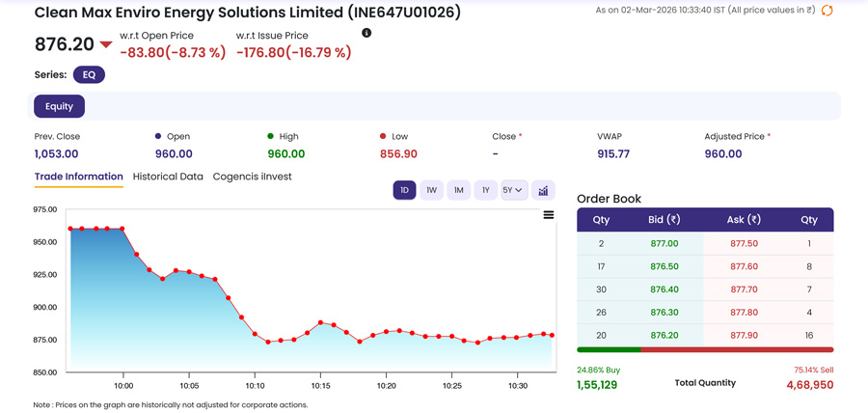This screenshot has width=868, height=413.
Task: Switch to Trade Information tab
Action: (x=79, y=177)
